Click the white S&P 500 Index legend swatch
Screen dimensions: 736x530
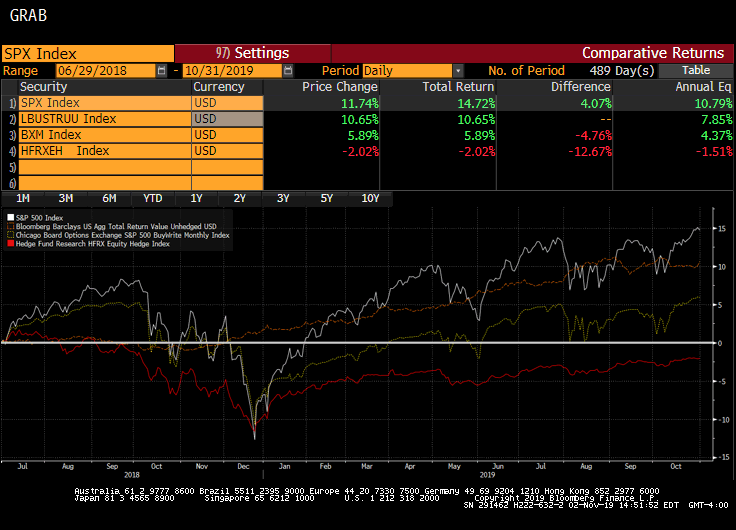11,217
